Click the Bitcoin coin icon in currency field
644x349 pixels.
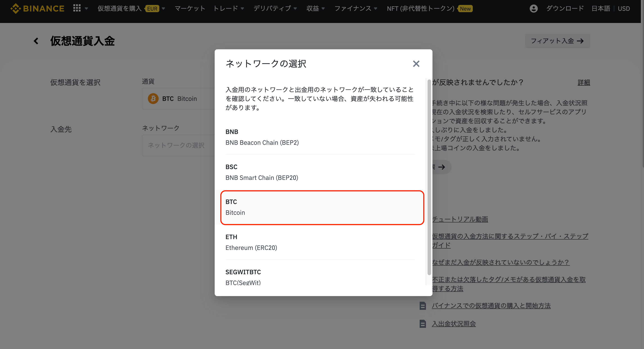point(153,99)
